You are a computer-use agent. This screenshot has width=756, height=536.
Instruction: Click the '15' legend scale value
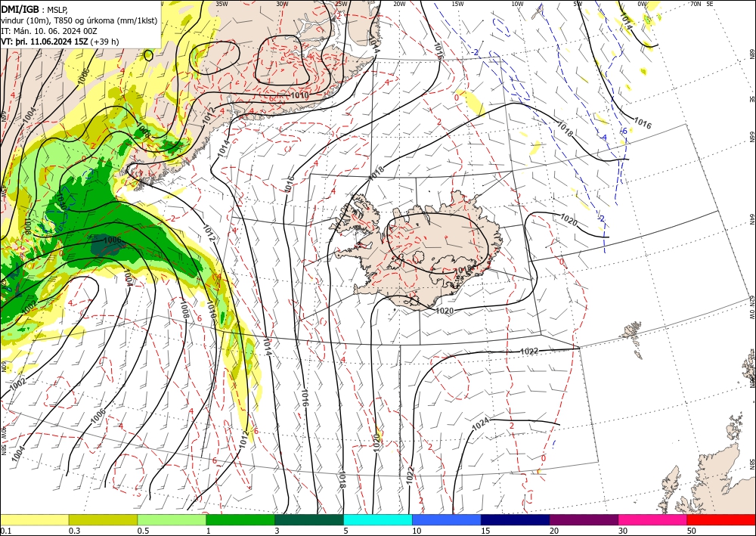pos(485,531)
